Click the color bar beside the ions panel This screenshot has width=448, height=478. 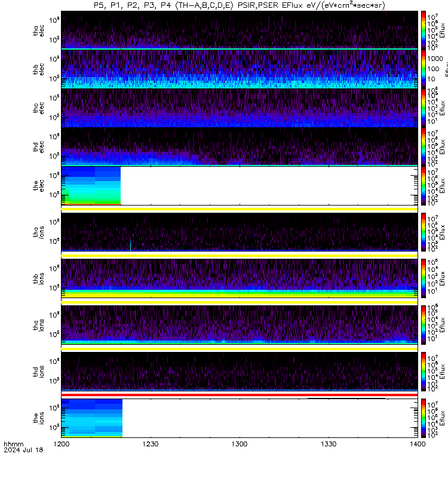coord(424,418)
